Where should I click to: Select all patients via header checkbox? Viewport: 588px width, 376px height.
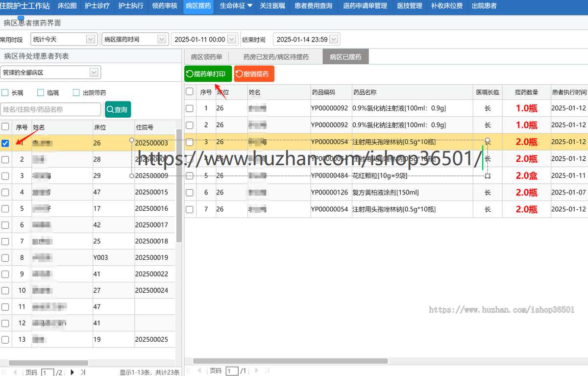(x=5, y=126)
